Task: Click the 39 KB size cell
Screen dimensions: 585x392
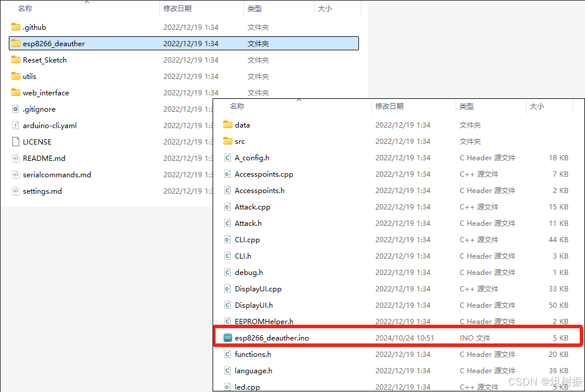Action: click(558, 371)
